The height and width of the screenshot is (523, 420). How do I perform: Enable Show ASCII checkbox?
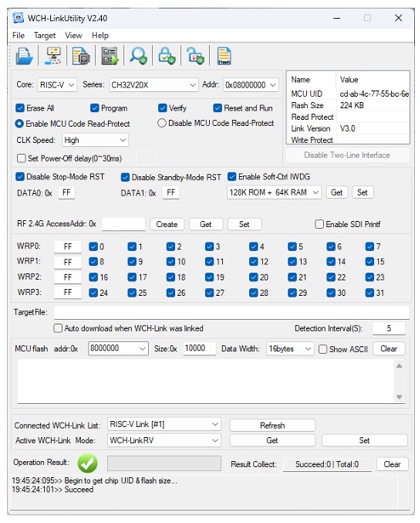point(322,350)
